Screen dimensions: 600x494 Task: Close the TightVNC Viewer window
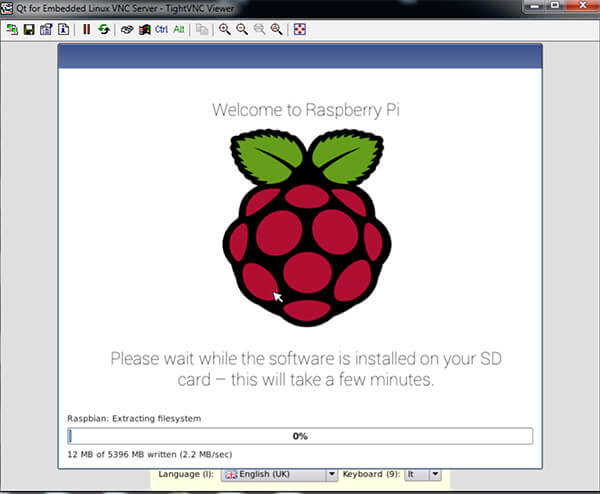click(582, 6)
